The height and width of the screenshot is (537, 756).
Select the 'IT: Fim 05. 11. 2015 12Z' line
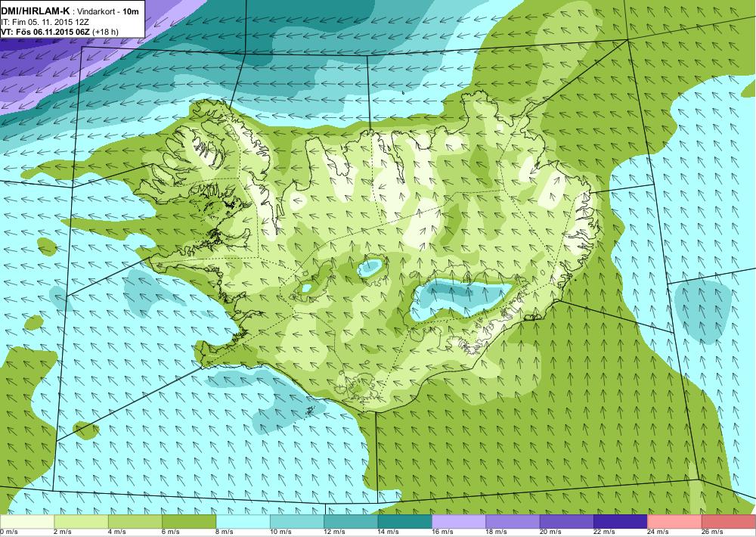[x=43, y=22]
